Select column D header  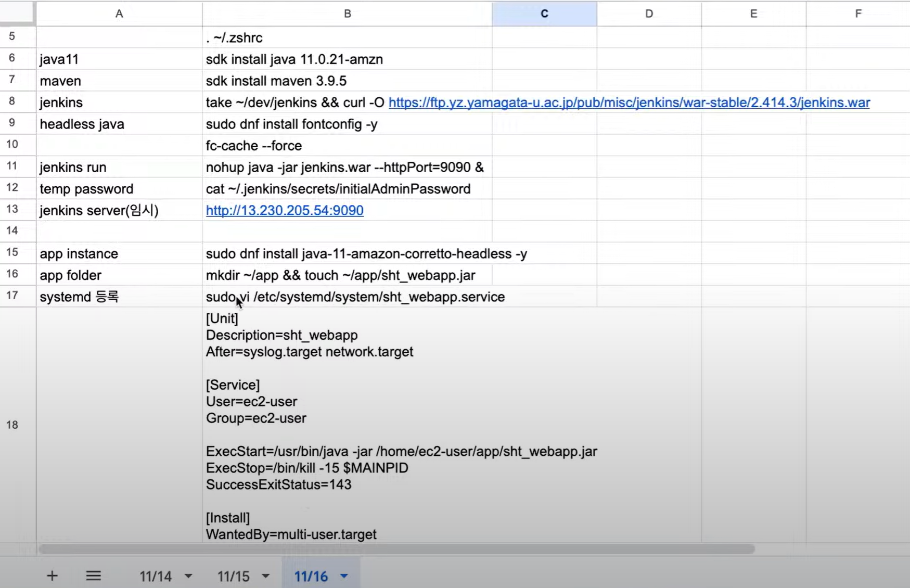click(x=649, y=14)
